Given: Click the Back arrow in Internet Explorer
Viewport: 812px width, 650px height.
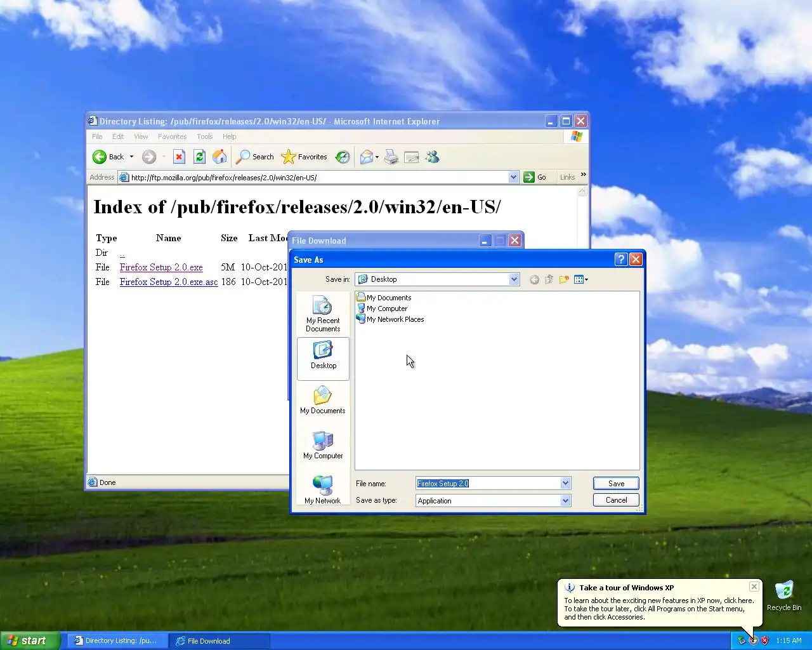Looking at the screenshot, I should click(100, 157).
